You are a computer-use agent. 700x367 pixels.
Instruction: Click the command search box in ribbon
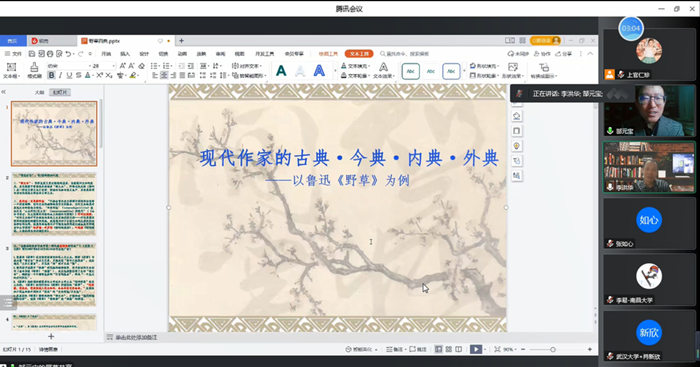[x=404, y=54]
